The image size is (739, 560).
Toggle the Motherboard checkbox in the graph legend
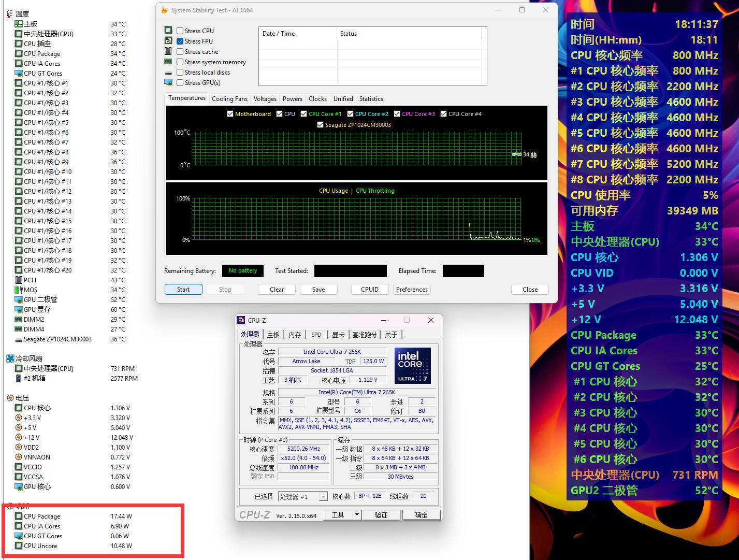(x=230, y=114)
